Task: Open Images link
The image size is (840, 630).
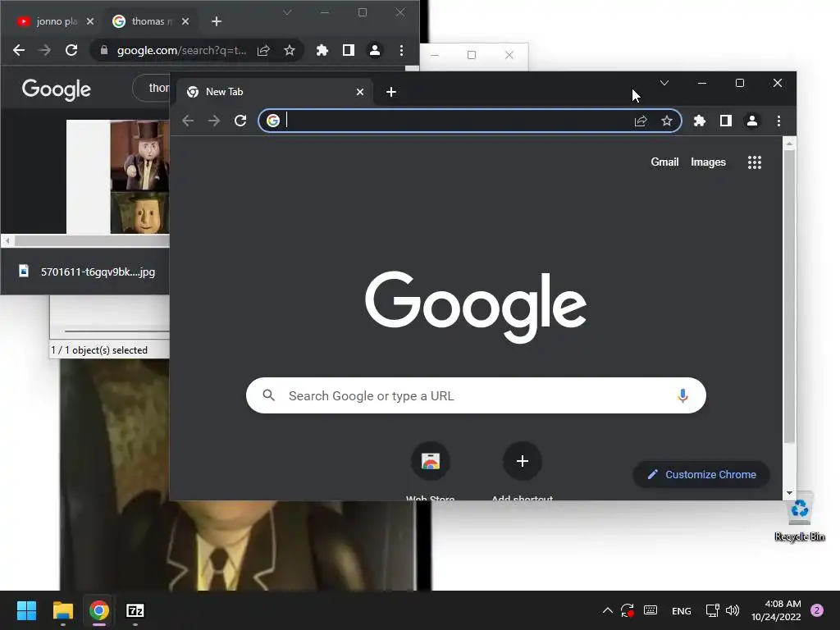Action: point(708,162)
